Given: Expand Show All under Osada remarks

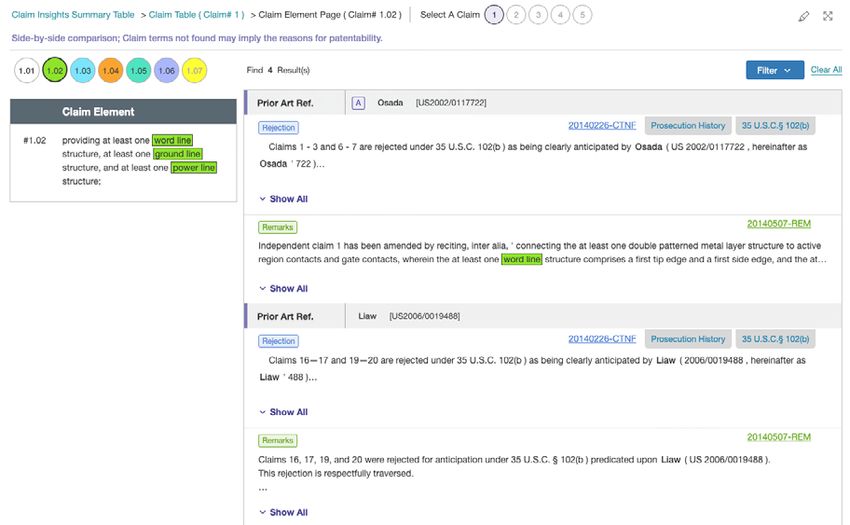Looking at the screenshot, I should coord(283,289).
